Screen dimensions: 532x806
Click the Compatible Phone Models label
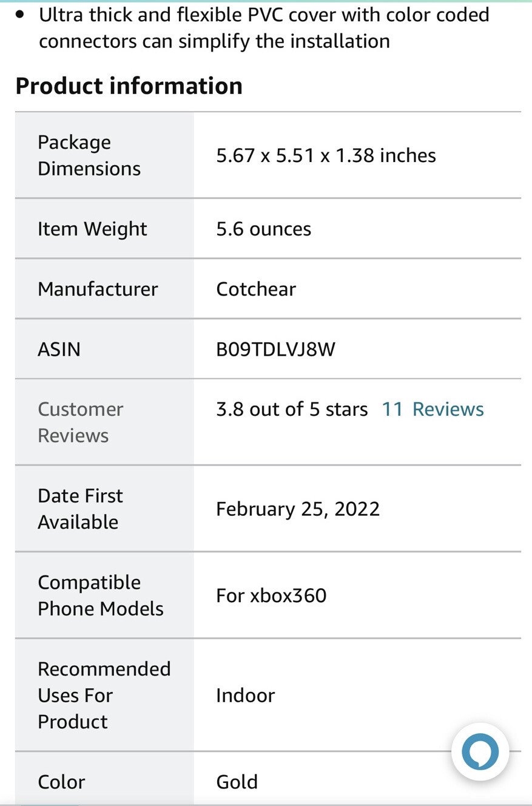point(101,595)
